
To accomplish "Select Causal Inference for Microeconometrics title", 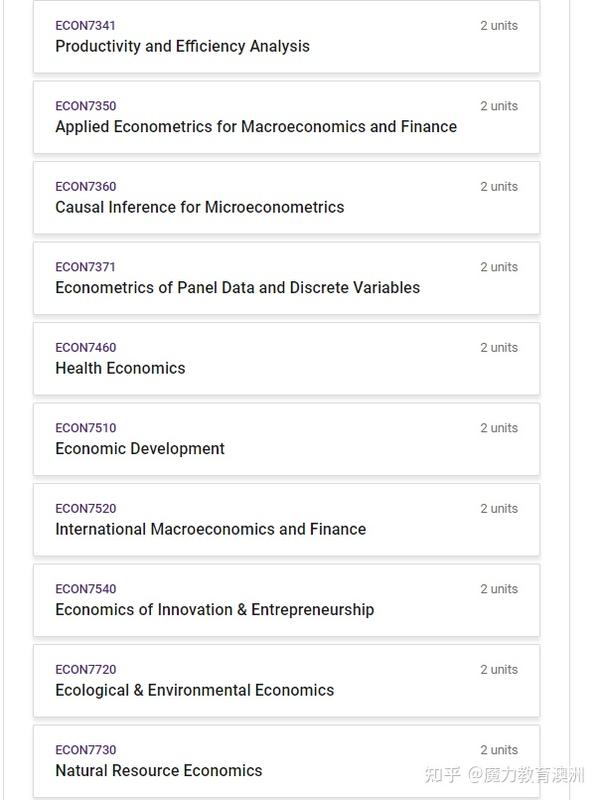I will (x=199, y=207).
